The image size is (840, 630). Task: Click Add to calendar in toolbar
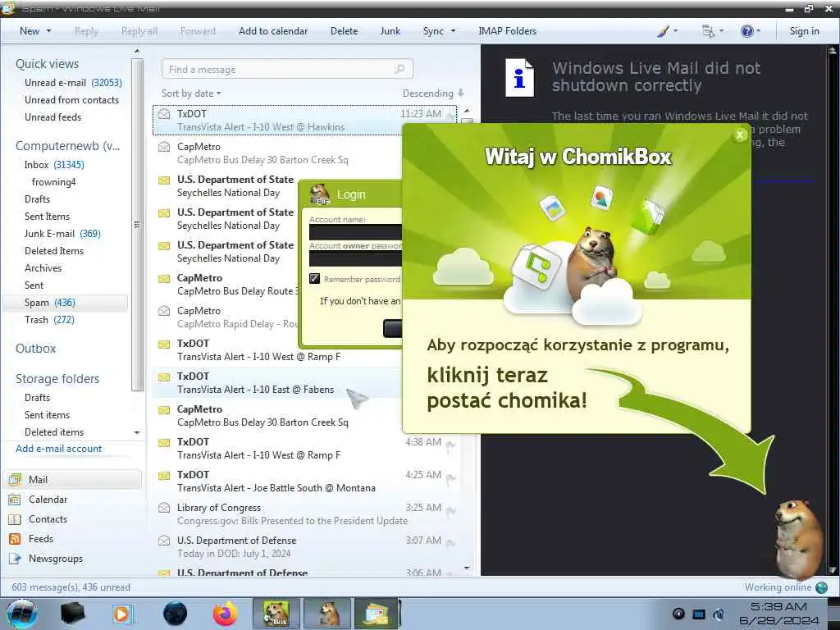(273, 31)
